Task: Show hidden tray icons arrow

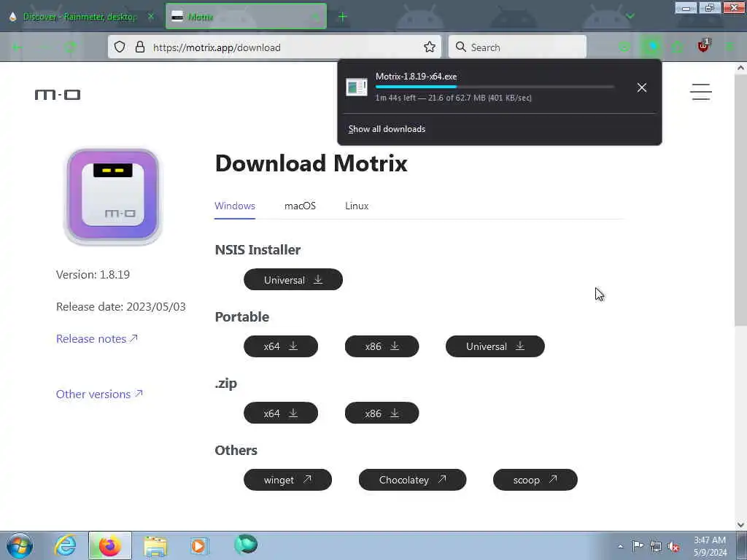Action: (620, 546)
